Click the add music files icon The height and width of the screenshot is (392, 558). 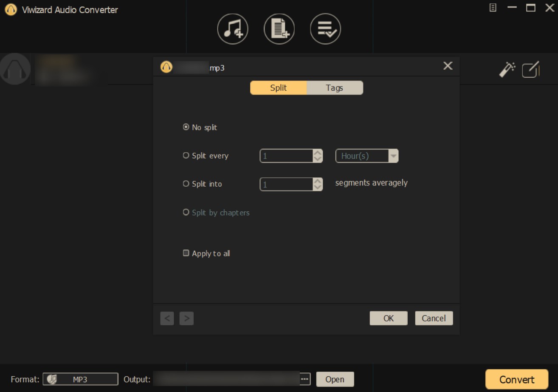[x=233, y=29]
